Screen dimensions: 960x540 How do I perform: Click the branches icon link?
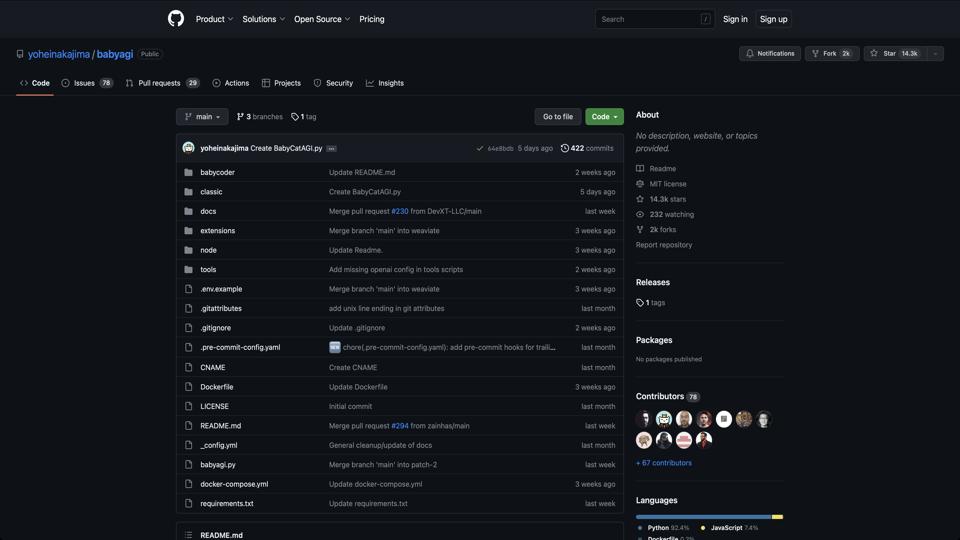pos(240,117)
